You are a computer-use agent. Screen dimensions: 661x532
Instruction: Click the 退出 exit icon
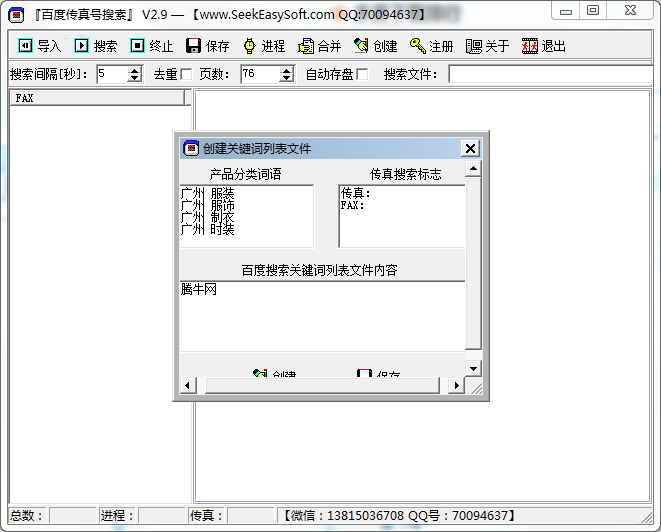coord(529,46)
